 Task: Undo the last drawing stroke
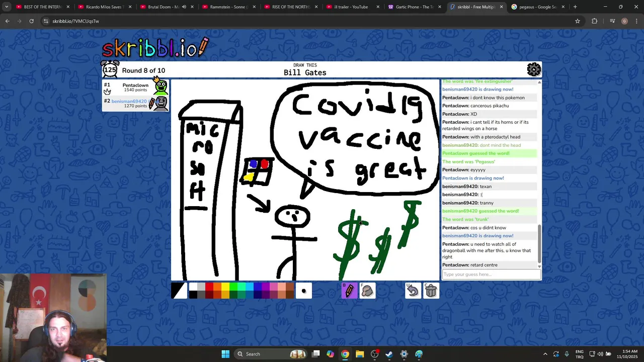[x=413, y=291]
